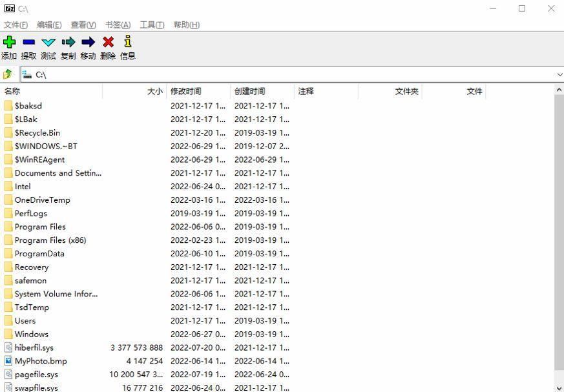Select the Recovery folder icon
The width and height of the screenshot is (564, 392).
coord(8,267)
